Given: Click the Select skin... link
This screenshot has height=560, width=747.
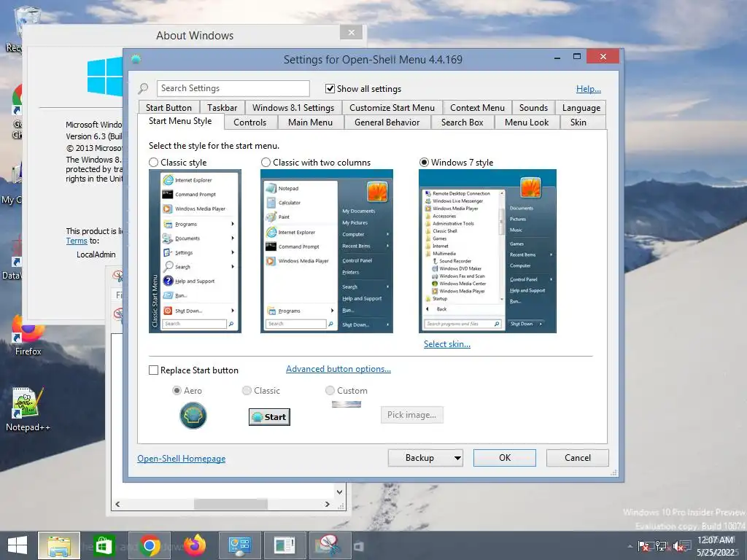Looking at the screenshot, I should [447, 344].
